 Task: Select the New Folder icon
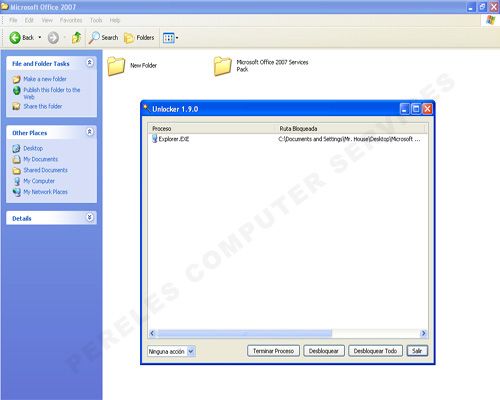point(116,66)
